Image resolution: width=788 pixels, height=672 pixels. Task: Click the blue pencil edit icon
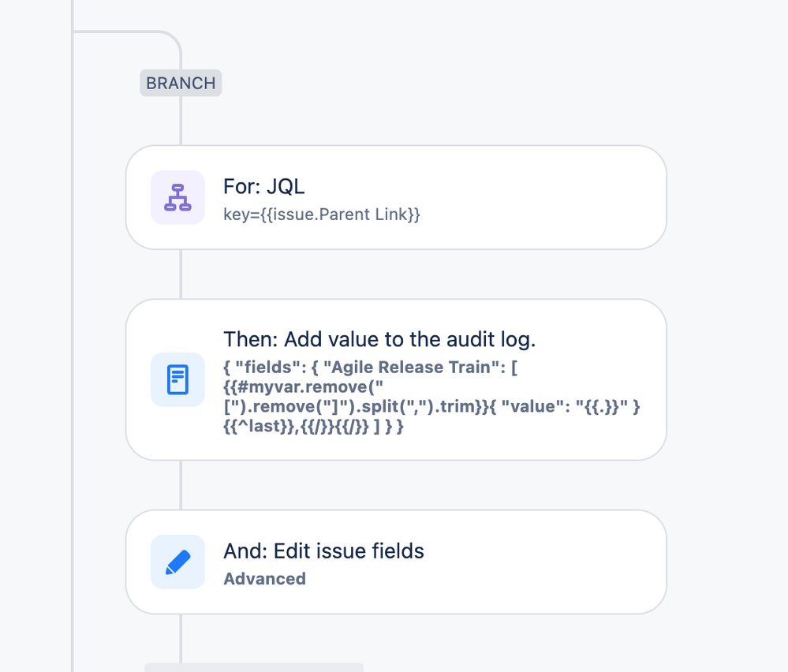click(177, 562)
